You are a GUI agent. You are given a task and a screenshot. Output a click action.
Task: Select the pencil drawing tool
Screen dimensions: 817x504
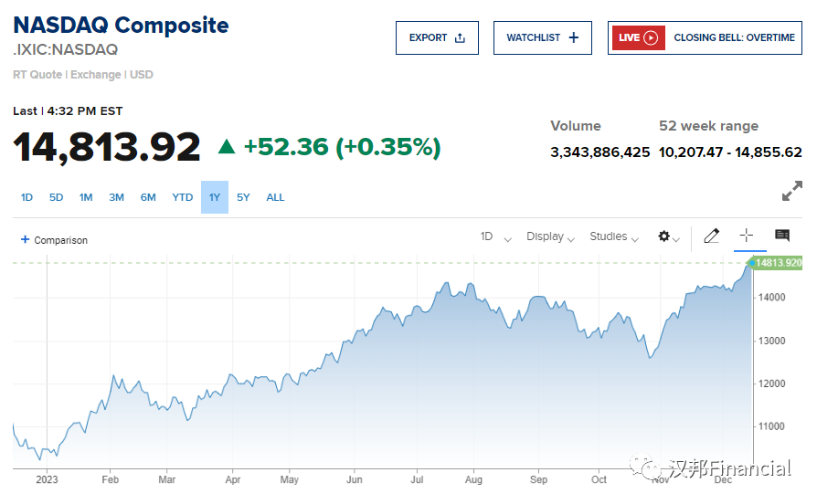pyautogui.click(x=712, y=236)
